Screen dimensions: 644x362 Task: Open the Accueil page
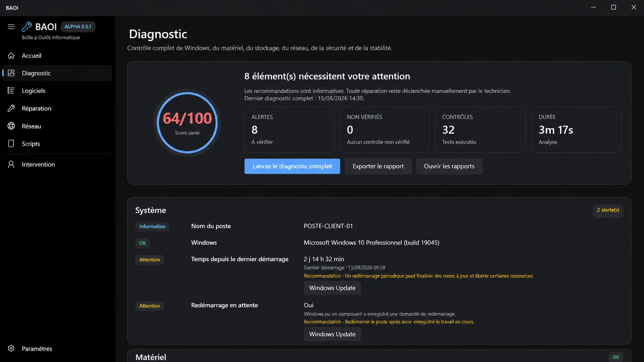pos(57,55)
